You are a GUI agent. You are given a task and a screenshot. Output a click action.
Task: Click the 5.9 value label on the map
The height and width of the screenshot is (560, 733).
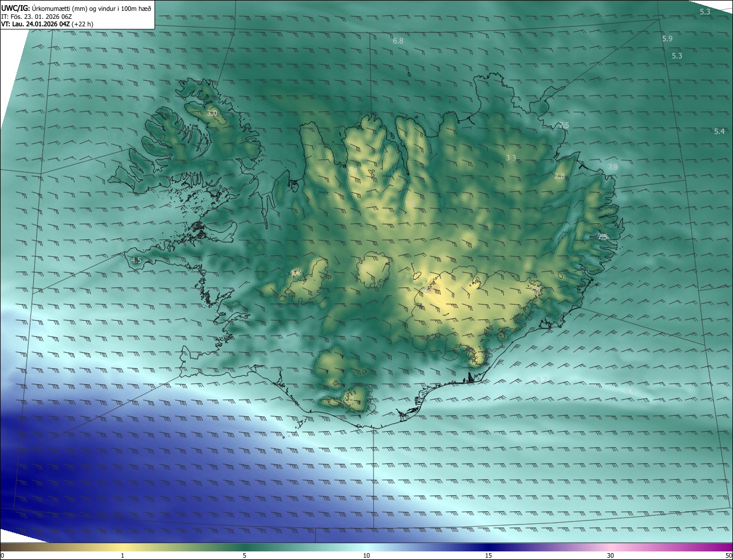pos(667,38)
